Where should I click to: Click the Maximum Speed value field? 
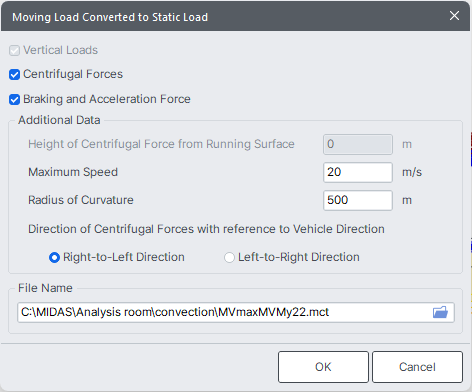[x=358, y=172]
